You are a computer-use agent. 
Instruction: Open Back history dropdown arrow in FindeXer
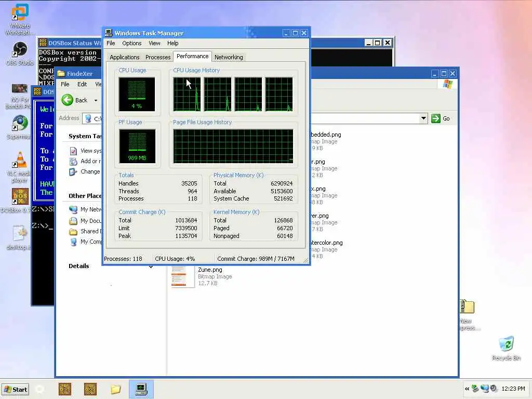click(x=96, y=100)
